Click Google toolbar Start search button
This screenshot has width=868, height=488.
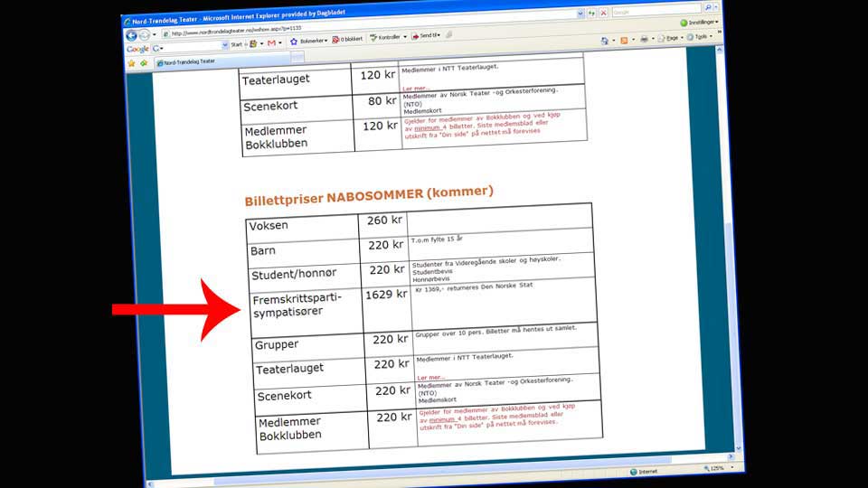pos(236,44)
